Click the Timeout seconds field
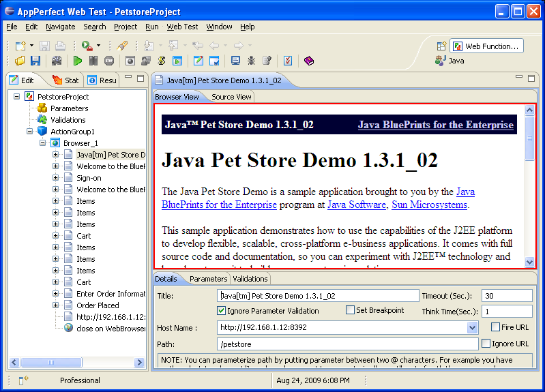The image size is (545, 392). (507, 296)
